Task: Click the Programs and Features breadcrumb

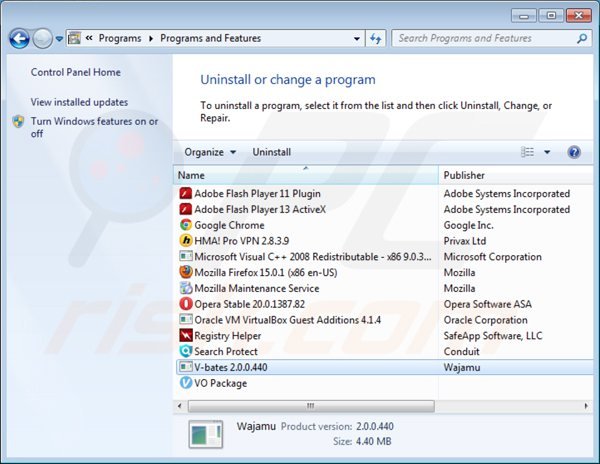Action: (210, 38)
